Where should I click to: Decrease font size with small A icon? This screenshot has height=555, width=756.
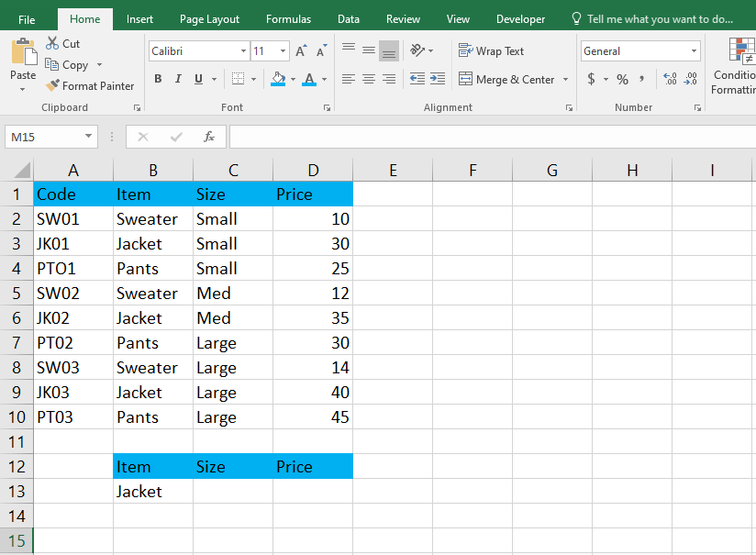tap(321, 51)
